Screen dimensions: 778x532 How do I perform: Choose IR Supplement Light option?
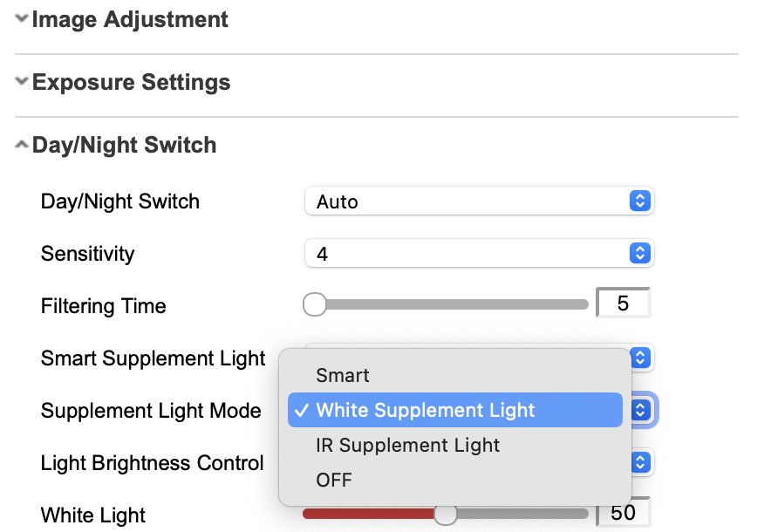(x=406, y=445)
